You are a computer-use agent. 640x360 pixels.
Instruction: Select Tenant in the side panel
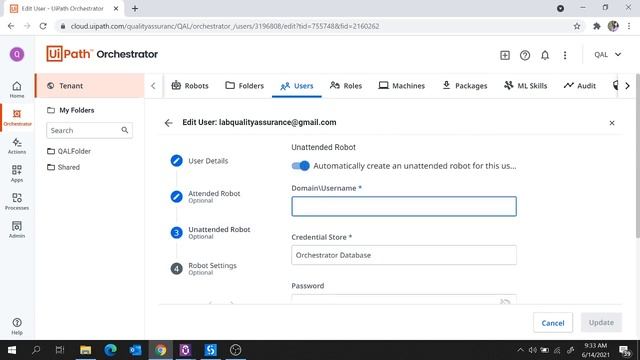pyautogui.click(x=90, y=86)
